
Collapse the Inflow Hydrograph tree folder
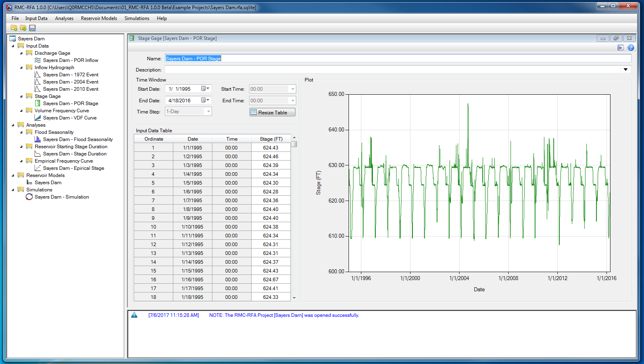21,68
